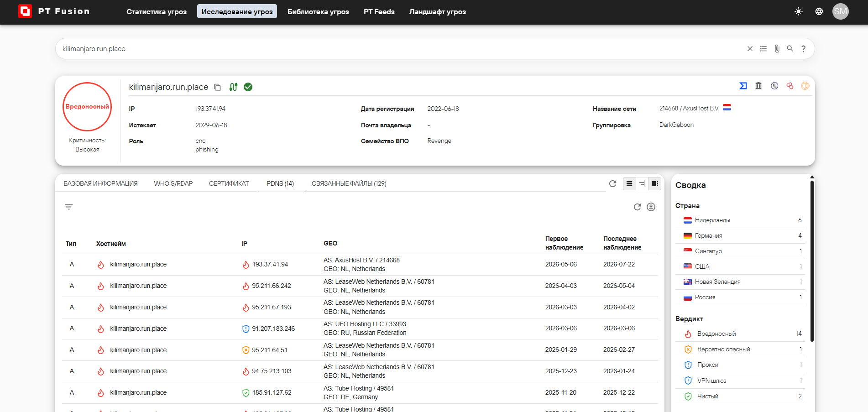
Task: Select the PDNS (14) tab
Action: coord(280,183)
